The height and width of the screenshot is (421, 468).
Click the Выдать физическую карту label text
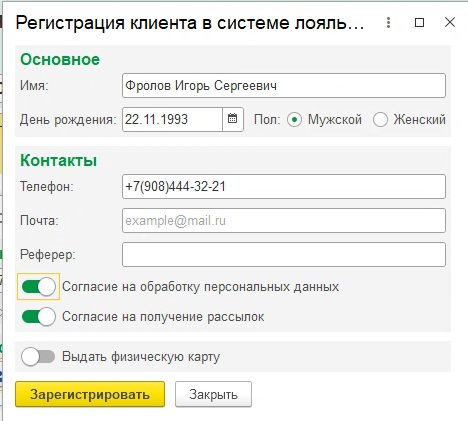pyautogui.click(x=141, y=357)
